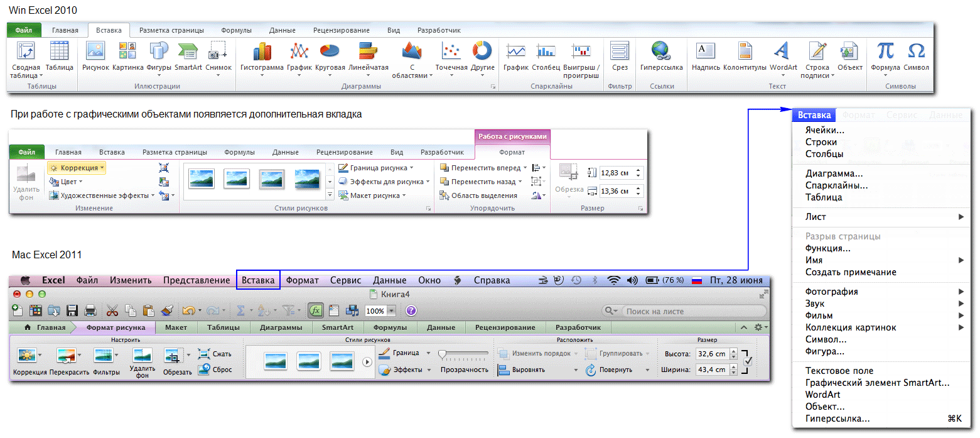980x438 pixels.
Task: Open Вставка in the Mac menu bar
Action: click(x=259, y=280)
